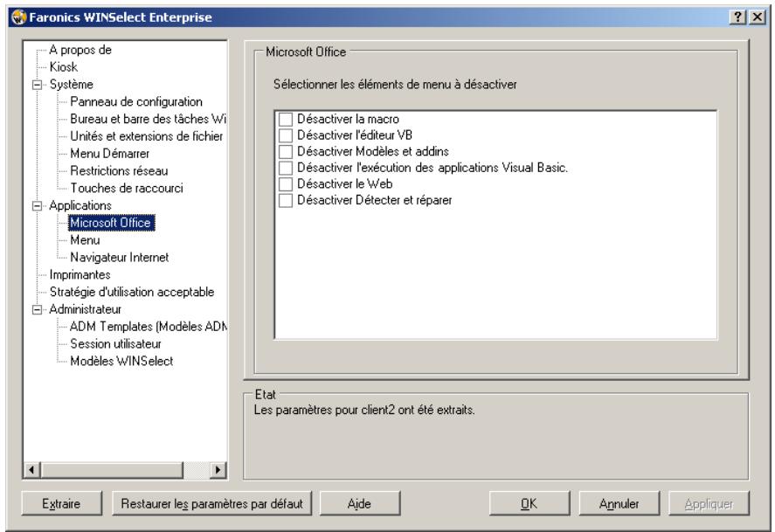Viewport: 775px width, 532px height.
Task: Confirm with the OK button
Action: tap(529, 504)
